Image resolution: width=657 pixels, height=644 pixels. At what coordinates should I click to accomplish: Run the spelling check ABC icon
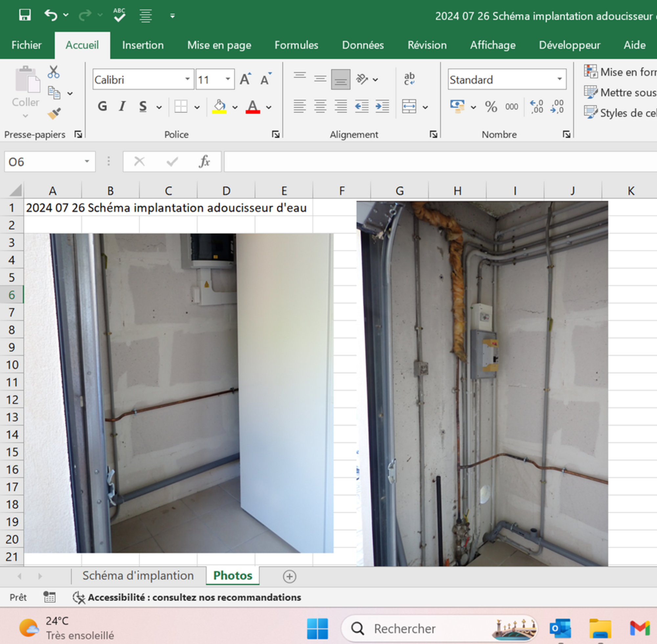pyautogui.click(x=119, y=15)
